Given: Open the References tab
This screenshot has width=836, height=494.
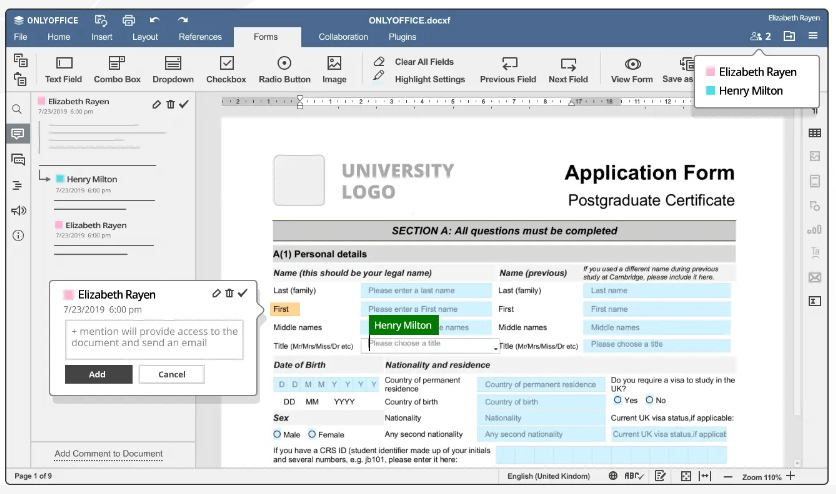Looking at the screenshot, I should coord(200,37).
